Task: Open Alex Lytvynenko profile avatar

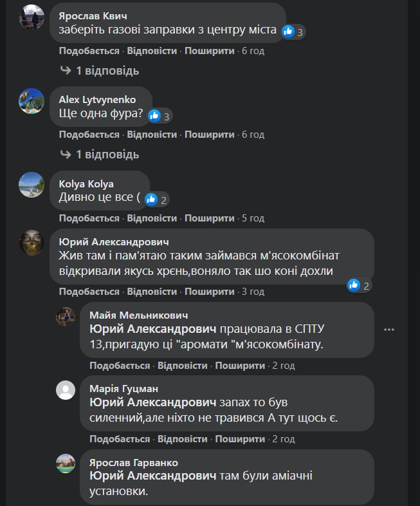Action: coord(32,101)
